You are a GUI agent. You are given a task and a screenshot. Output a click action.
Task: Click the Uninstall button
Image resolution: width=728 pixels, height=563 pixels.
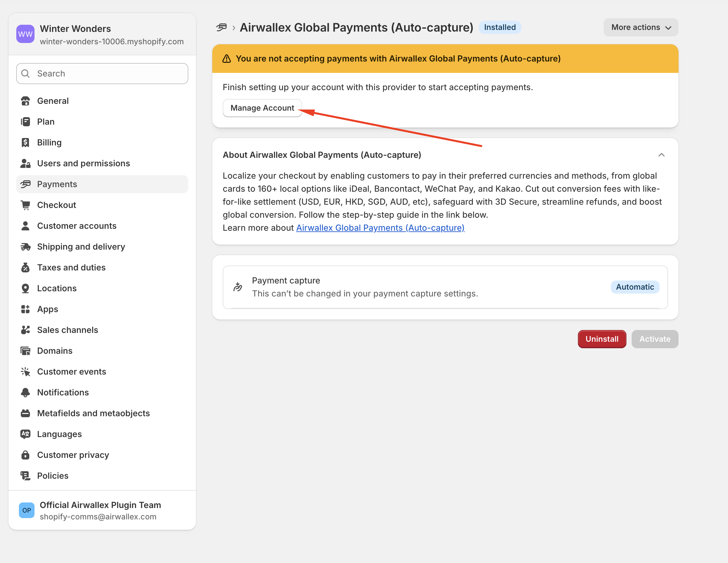pyautogui.click(x=602, y=339)
